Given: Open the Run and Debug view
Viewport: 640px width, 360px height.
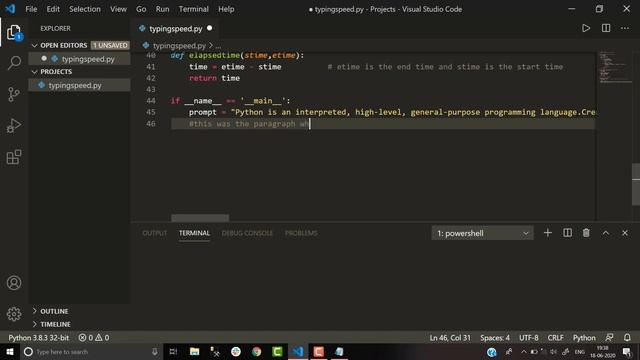Looking at the screenshot, I should (x=14, y=126).
